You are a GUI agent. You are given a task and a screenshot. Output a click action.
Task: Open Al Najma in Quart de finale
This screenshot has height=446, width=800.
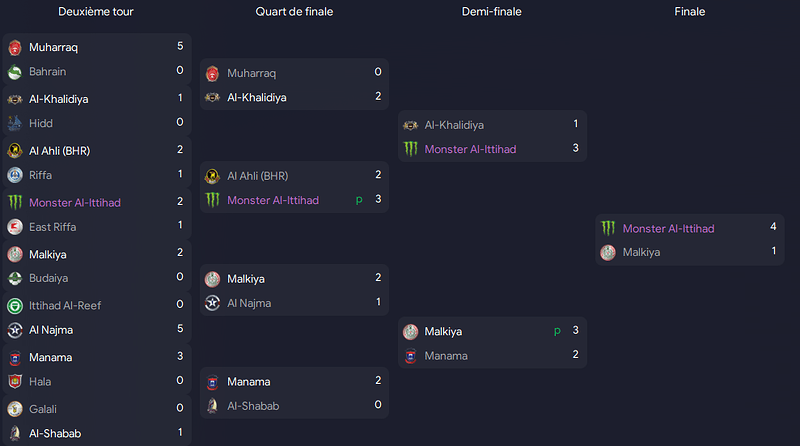[249, 304]
